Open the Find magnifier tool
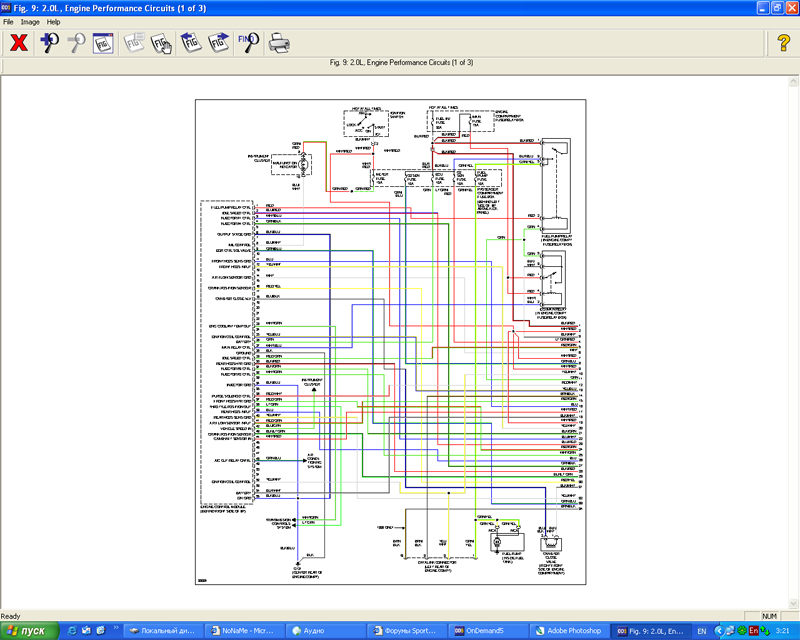Image resolution: width=800 pixels, height=640 pixels. click(248, 42)
